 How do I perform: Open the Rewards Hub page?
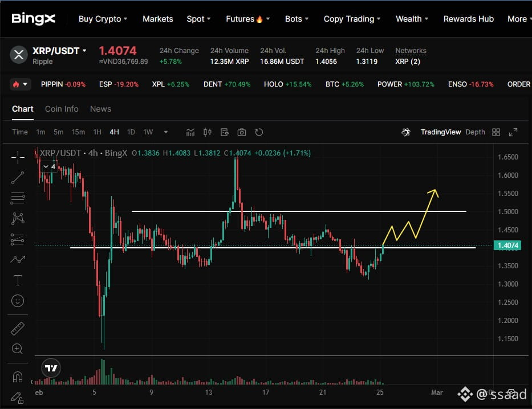469,19
